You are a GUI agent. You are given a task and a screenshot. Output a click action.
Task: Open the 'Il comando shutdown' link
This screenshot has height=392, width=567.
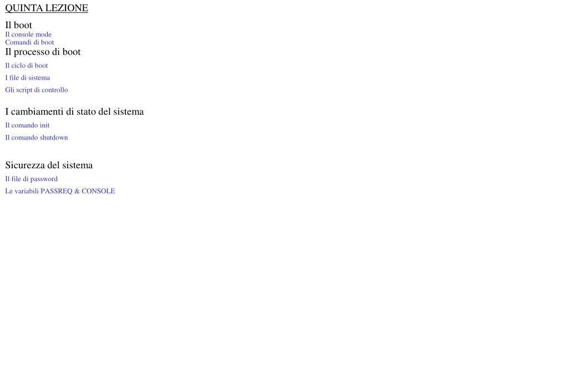[x=37, y=138]
